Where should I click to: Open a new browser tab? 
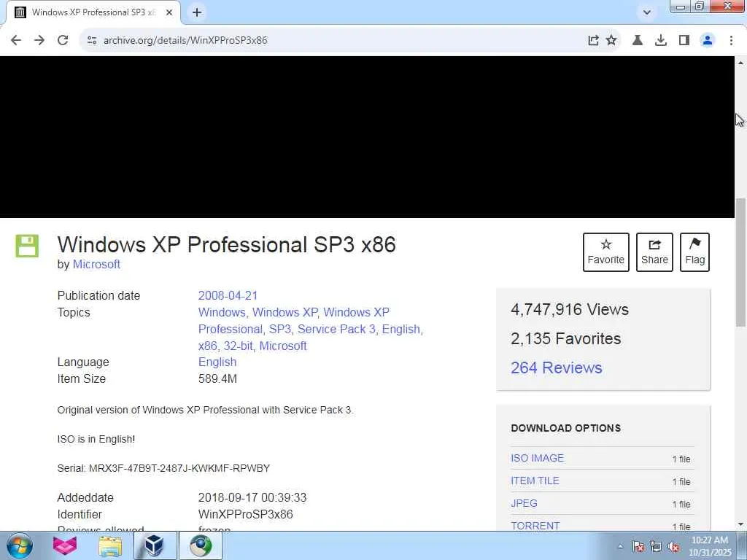point(197,12)
